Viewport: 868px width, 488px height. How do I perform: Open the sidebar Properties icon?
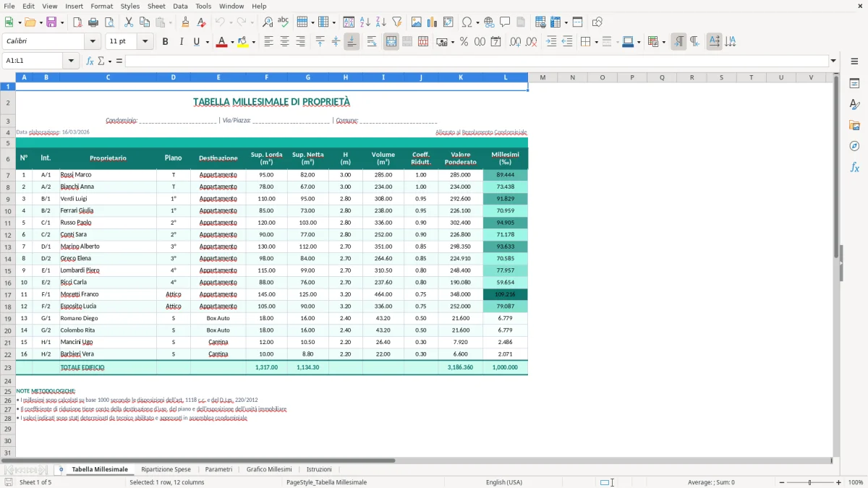[854, 83]
